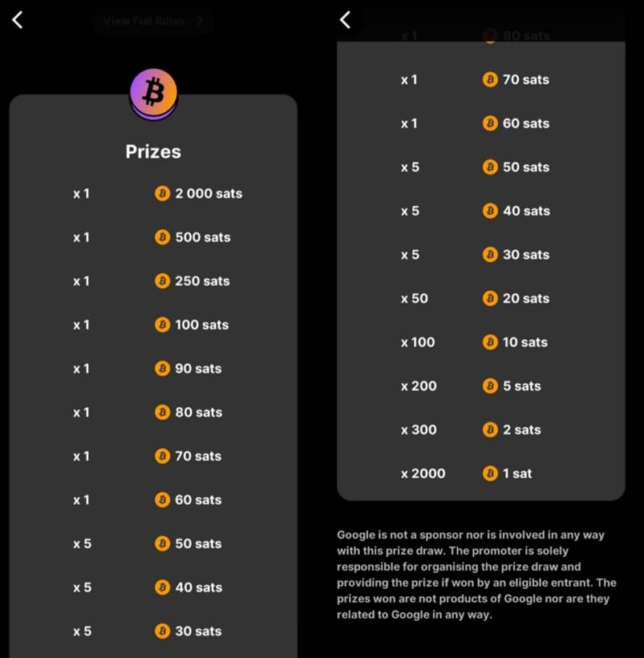Select the Bitcoin icon next to 10 sats
Screen dimensions: 644x658
490,342
